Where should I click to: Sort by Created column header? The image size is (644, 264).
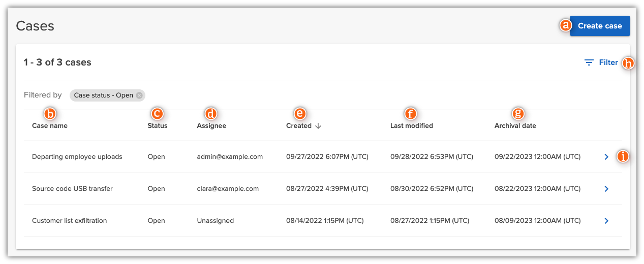pos(299,125)
